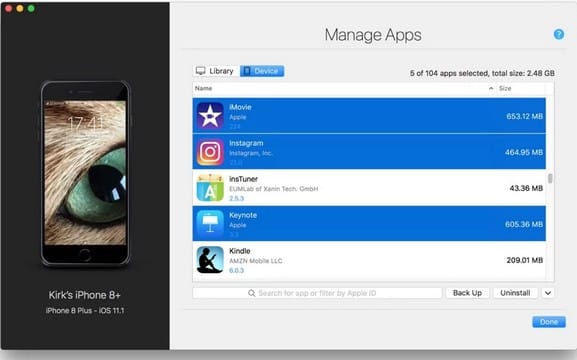Click the Keynote app icon

(210, 224)
